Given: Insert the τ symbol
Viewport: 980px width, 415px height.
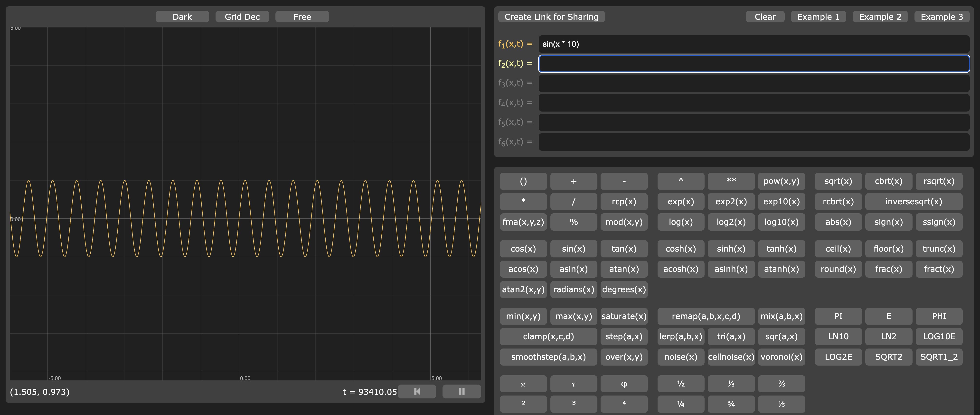Looking at the screenshot, I should click(x=573, y=384).
